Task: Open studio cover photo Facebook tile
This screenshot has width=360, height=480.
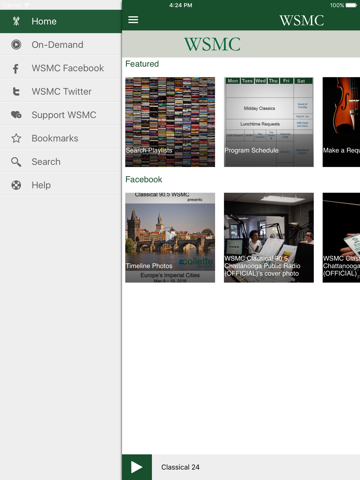Action: click(269, 238)
